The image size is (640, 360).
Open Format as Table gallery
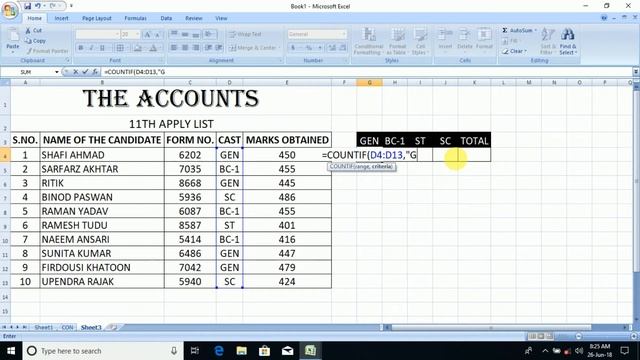397,41
